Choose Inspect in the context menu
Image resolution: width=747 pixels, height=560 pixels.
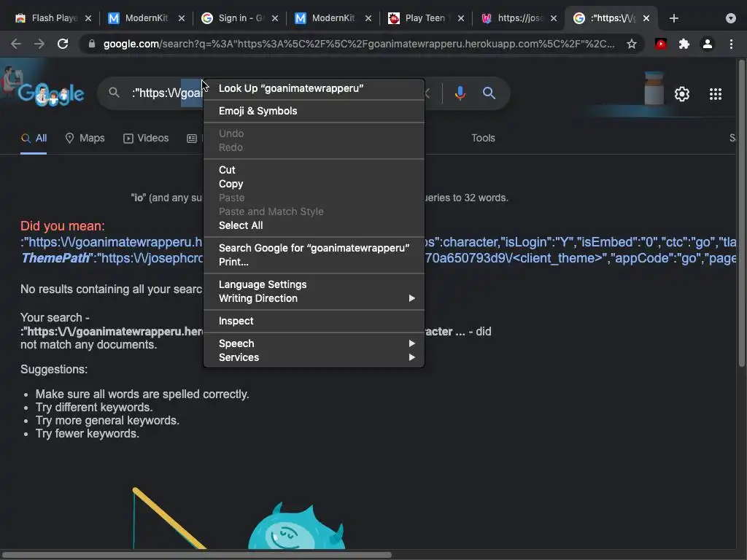point(314,321)
